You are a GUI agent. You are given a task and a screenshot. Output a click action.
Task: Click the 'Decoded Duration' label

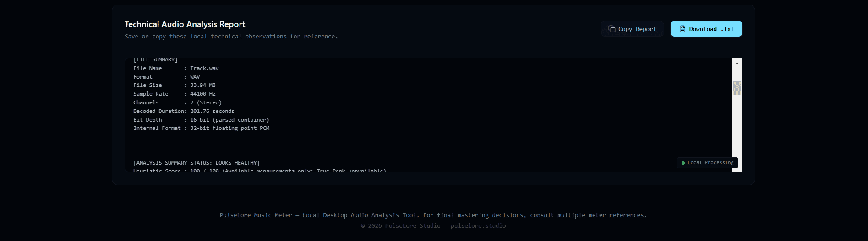(x=158, y=111)
